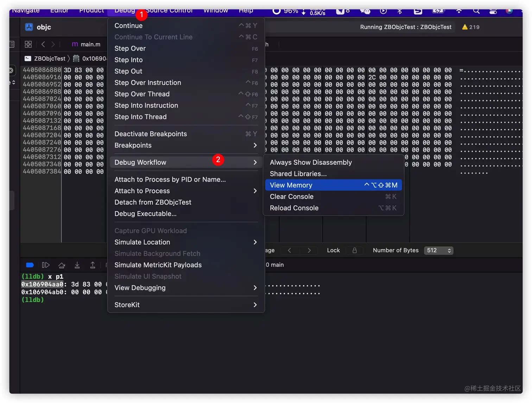The width and height of the screenshot is (532, 403).
Task: Go to previous memory page
Action: (x=290, y=250)
